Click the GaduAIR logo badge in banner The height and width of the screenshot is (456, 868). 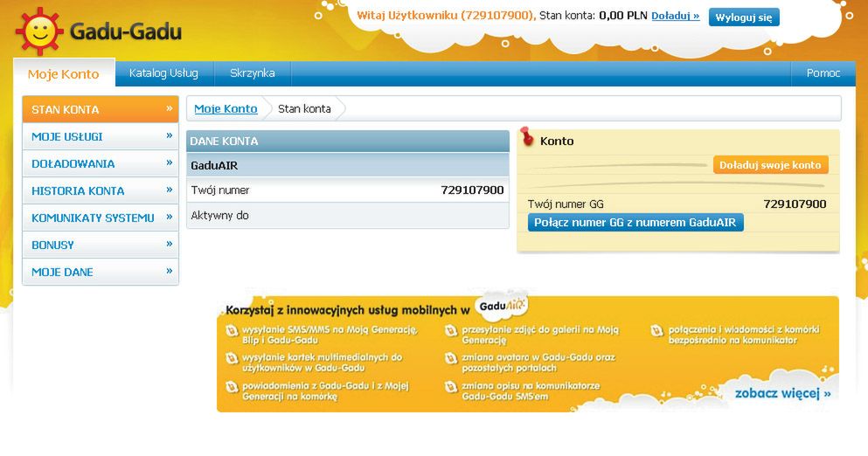502,306
